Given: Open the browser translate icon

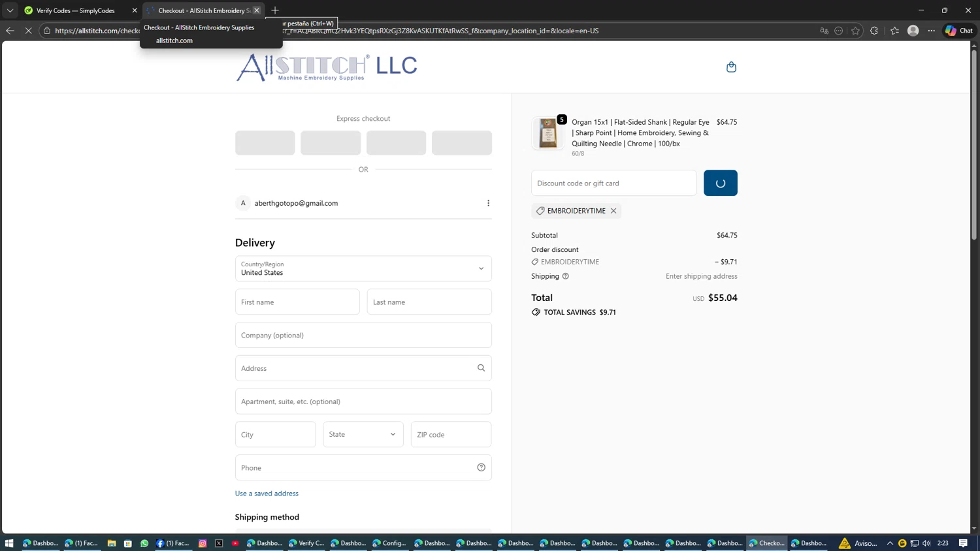Looking at the screenshot, I should (824, 31).
